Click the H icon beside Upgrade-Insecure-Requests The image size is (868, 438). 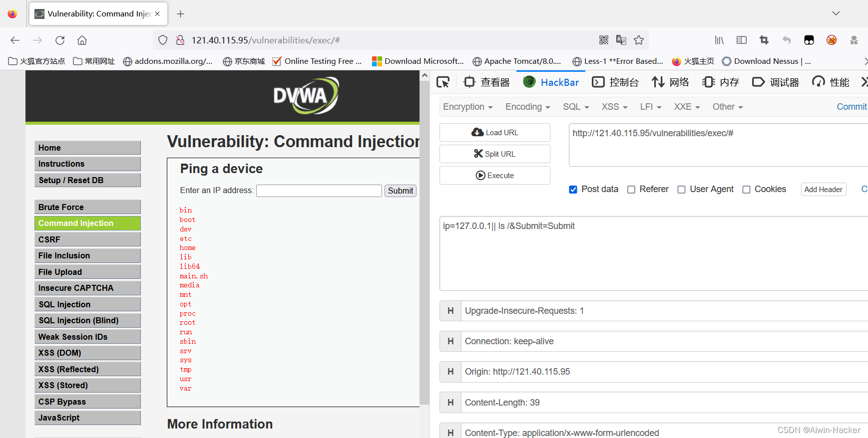pos(450,311)
